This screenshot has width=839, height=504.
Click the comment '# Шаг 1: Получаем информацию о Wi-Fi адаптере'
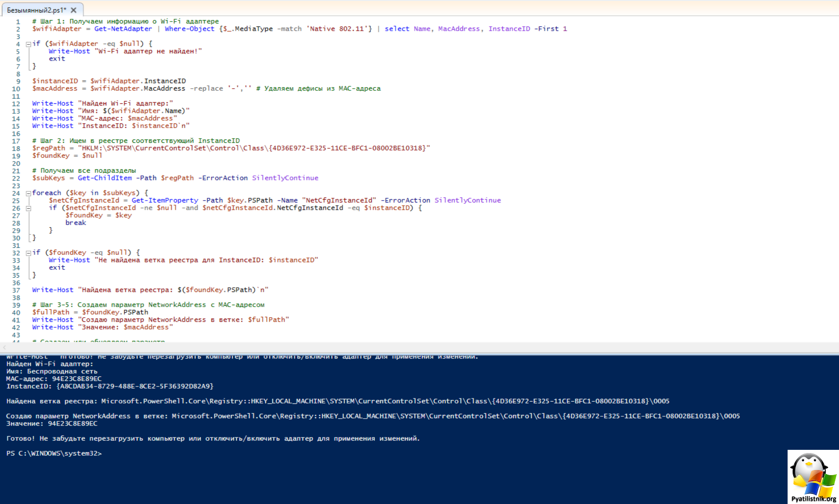click(x=125, y=21)
